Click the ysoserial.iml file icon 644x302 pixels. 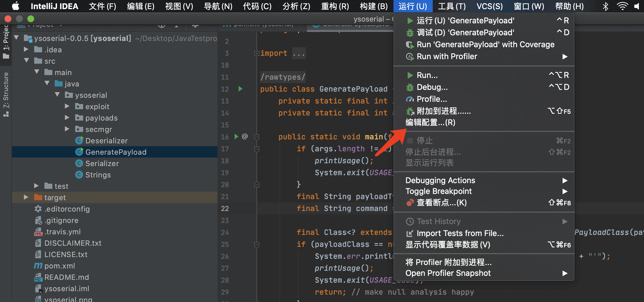[38, 289]
